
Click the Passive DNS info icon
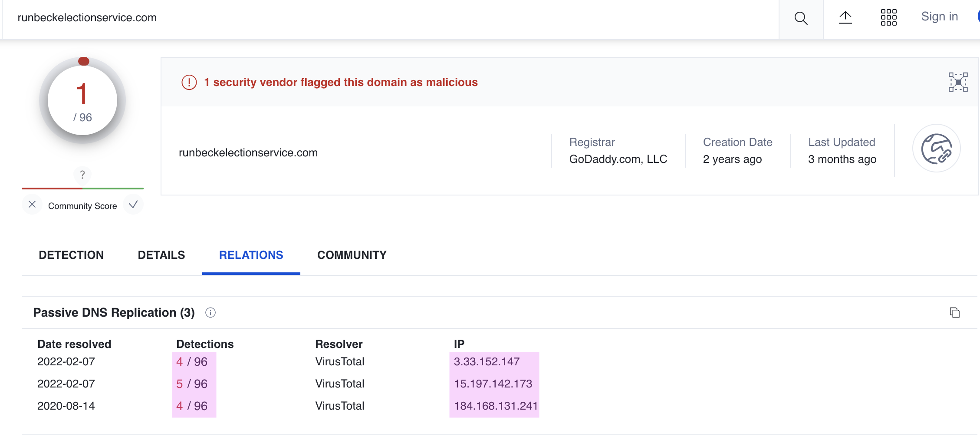210,313
